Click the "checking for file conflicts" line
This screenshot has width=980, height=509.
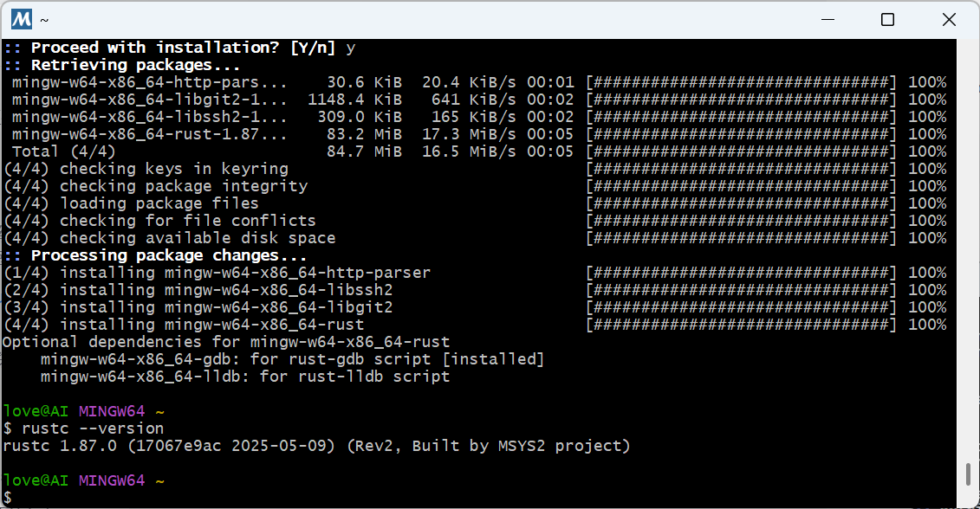point(160,221)
